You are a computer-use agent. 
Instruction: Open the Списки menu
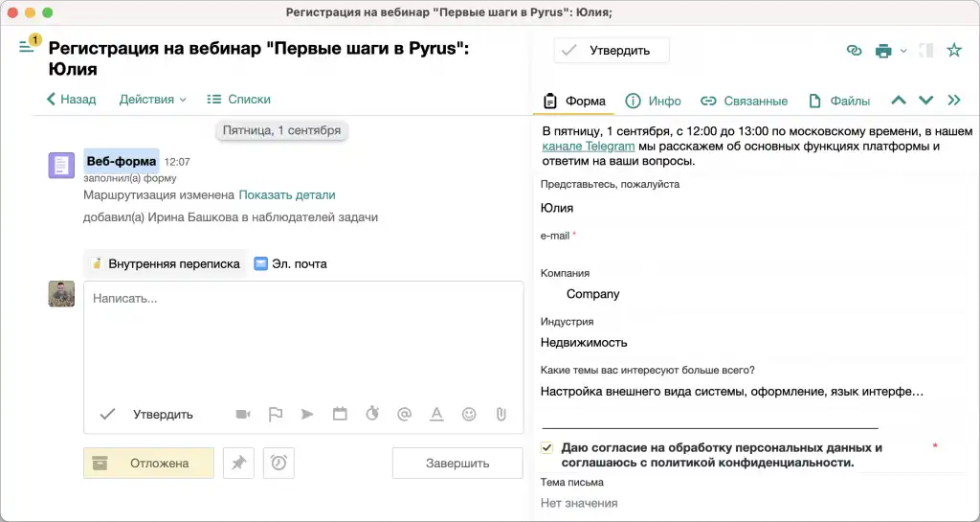click(x=238, y=100)
